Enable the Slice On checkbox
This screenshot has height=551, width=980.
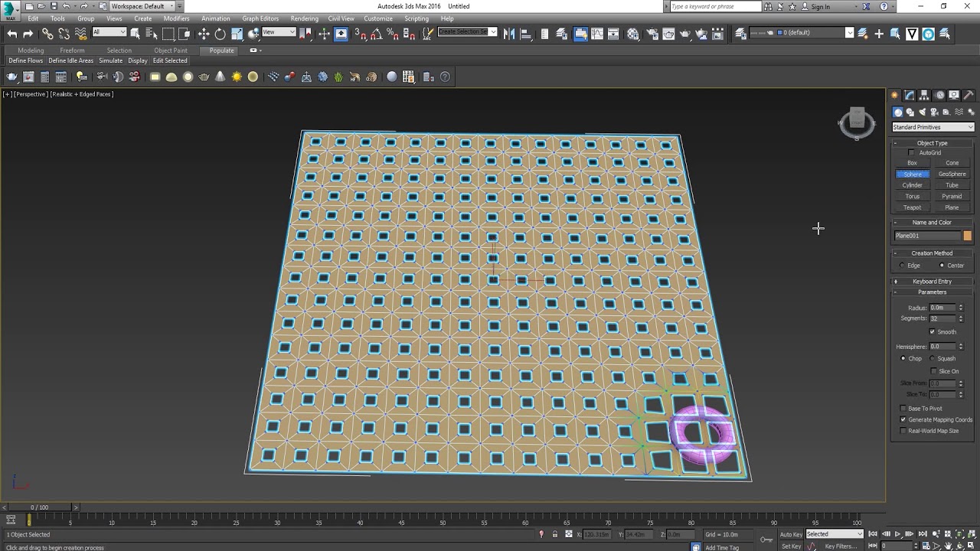(933, 371)
